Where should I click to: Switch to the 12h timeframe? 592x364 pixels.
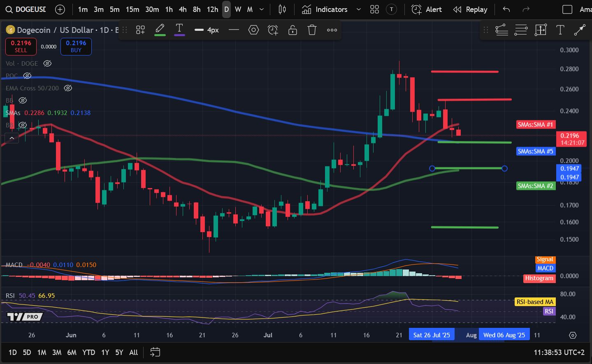[x=212, y=9]
